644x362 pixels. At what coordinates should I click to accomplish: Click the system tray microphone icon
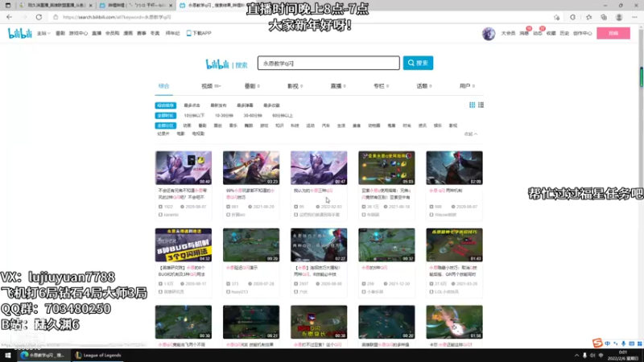[x=584, y=356]
